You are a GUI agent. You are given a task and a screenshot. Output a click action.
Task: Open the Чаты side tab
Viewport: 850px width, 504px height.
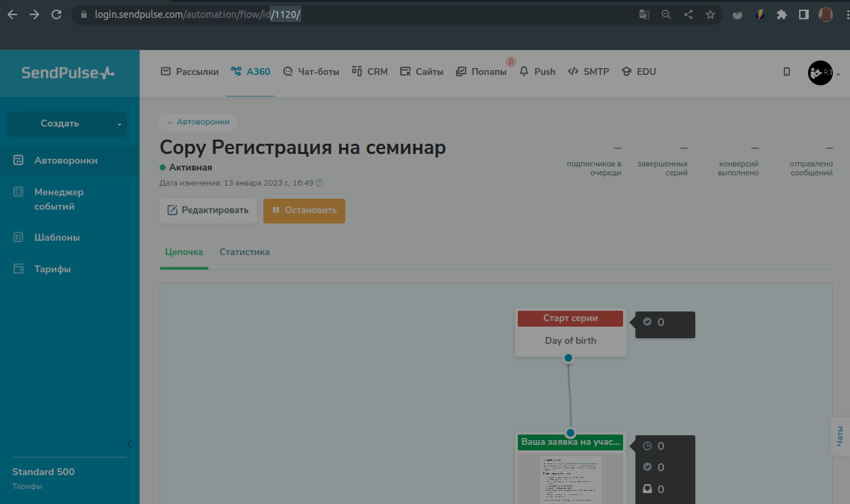pos(840,436)
